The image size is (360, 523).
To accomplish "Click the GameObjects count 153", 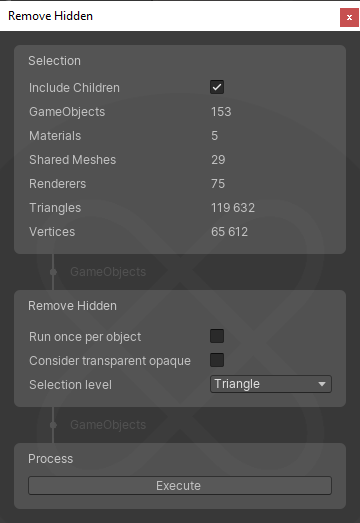I will click(221, 112).
